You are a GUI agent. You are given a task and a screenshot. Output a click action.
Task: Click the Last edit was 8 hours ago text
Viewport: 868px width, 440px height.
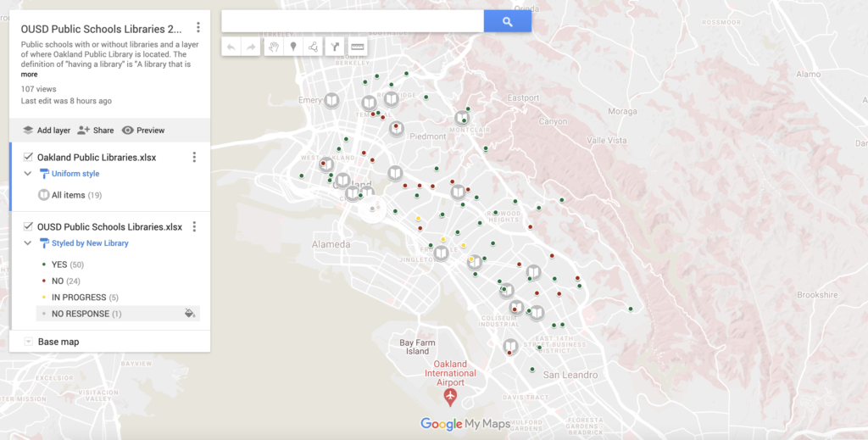tap(66, 101)
